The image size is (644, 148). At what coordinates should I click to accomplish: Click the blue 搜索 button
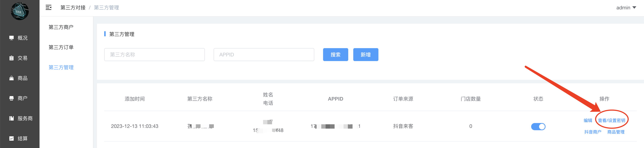pyautogui.click(x=335, y=54)
